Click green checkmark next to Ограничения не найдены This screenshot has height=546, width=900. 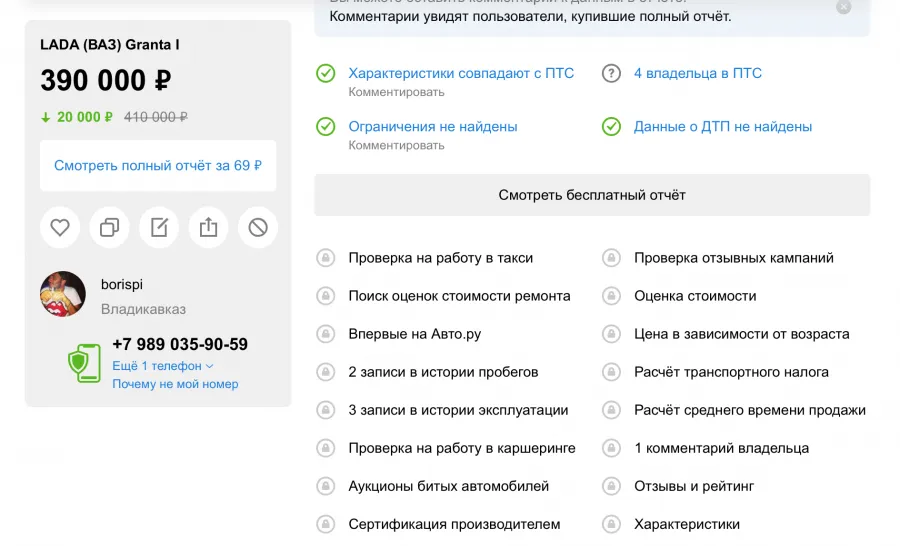click(325, 126)
